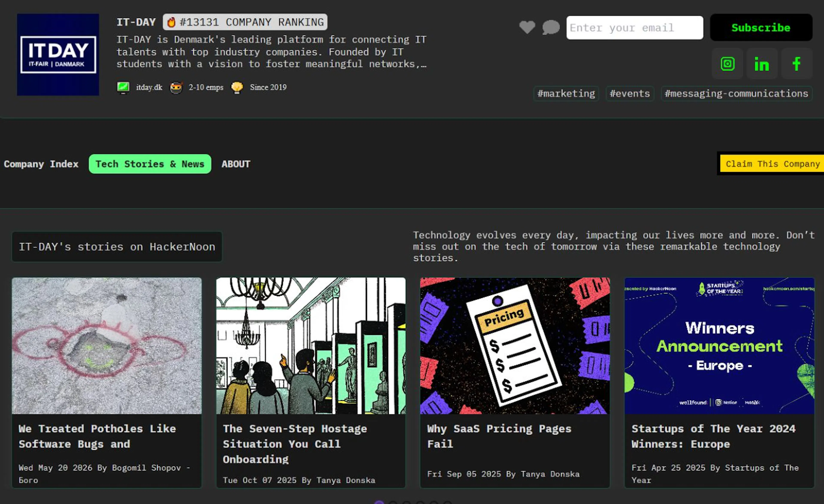Click the #13131 COMPANY RANKING badge
This screenshot has width=824, height=504.
click(x=245, y=22)
